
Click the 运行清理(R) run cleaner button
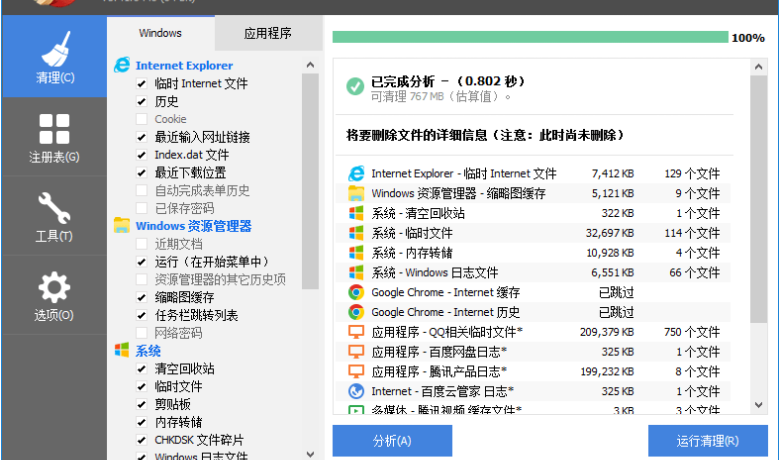click(707, 441)
